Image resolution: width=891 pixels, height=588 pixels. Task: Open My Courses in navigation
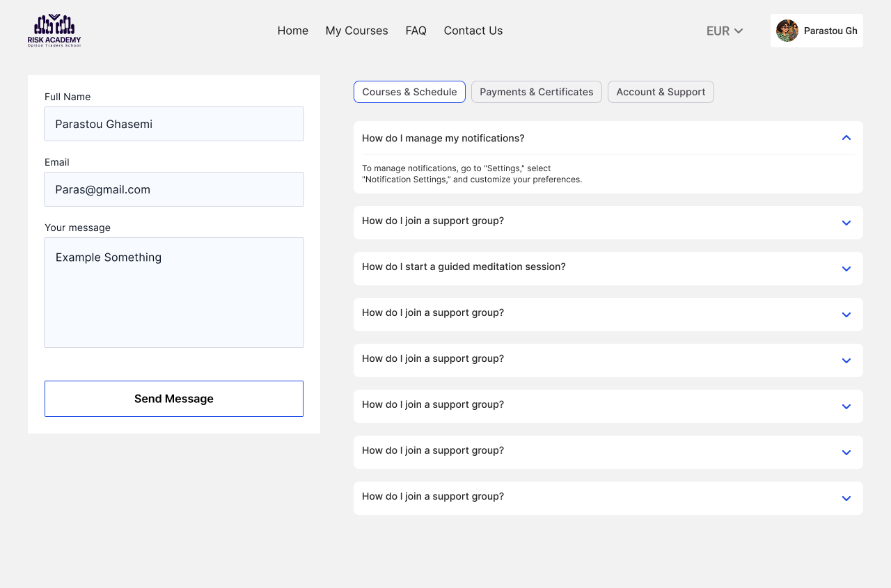(x=356, y=31)
